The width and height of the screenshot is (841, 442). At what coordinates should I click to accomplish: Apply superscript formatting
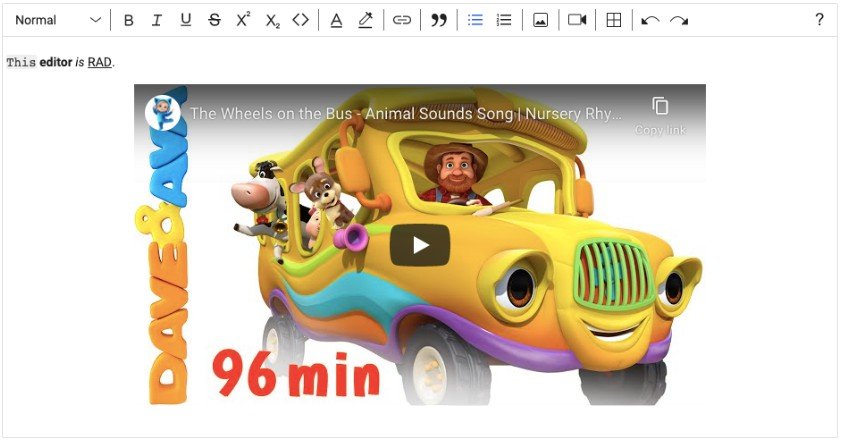coord(243,20)
